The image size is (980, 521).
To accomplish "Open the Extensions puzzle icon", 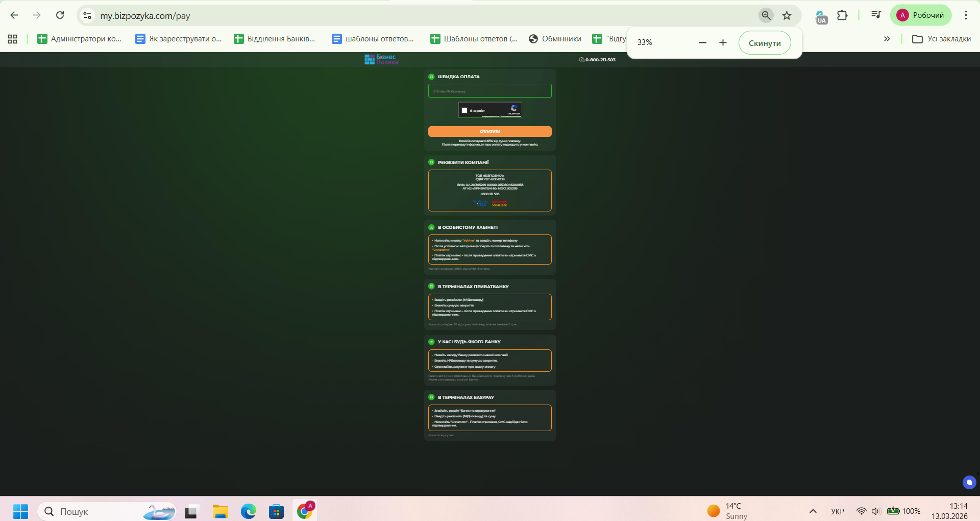I will click(x=842, y=15).
